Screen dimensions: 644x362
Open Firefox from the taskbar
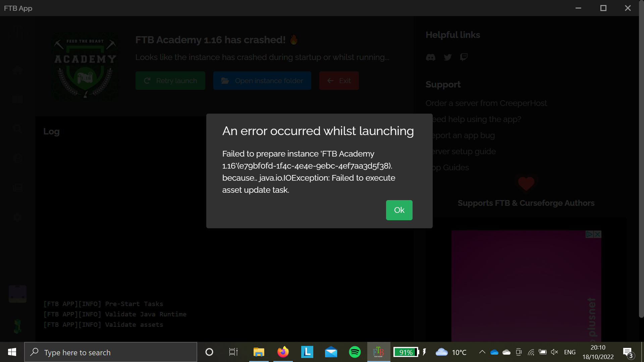[283, 352]
